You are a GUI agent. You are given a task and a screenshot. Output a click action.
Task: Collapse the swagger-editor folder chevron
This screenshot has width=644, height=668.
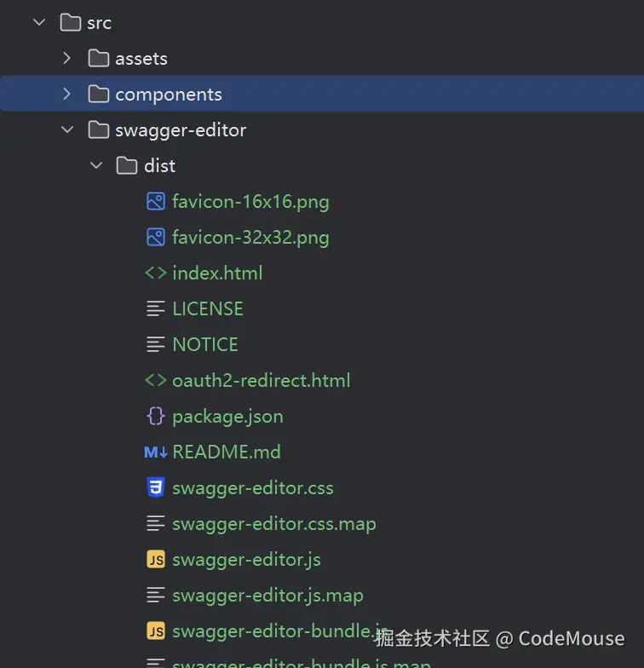click(67, 130)
